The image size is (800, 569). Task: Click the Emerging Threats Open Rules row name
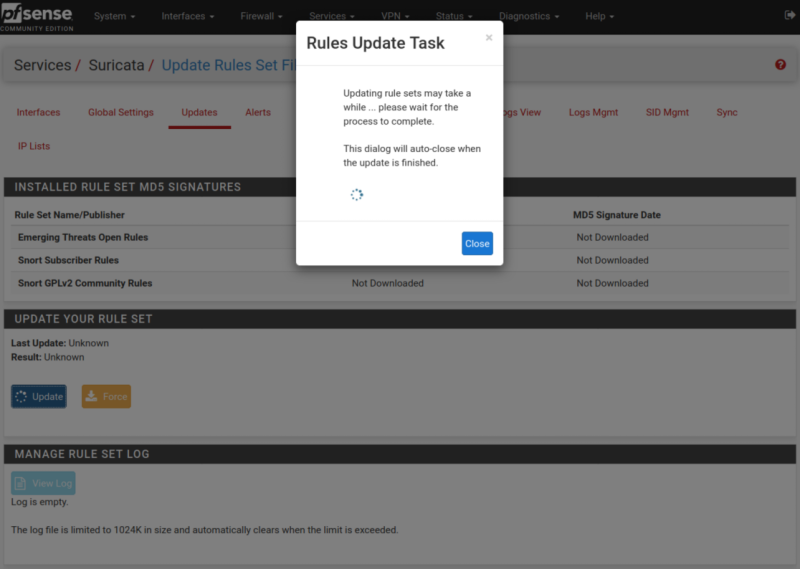pyautogui.click(x=83, y=237)
